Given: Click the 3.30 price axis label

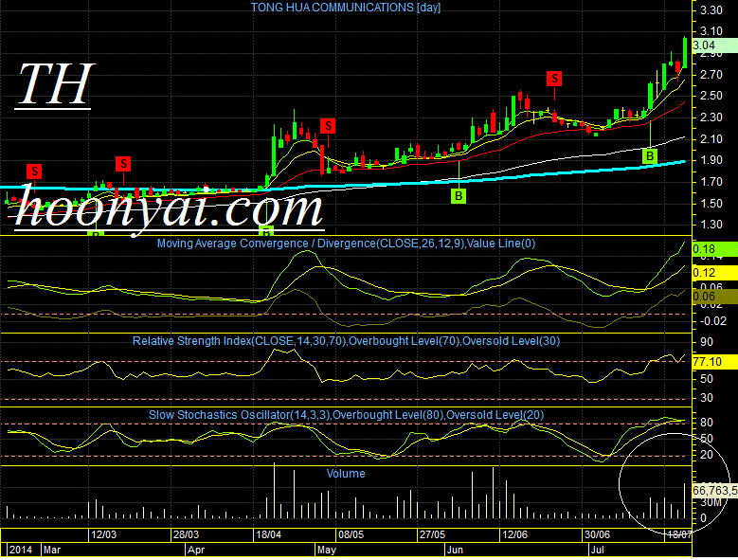Looking at the screenshot, I should (x=711, y=10).
